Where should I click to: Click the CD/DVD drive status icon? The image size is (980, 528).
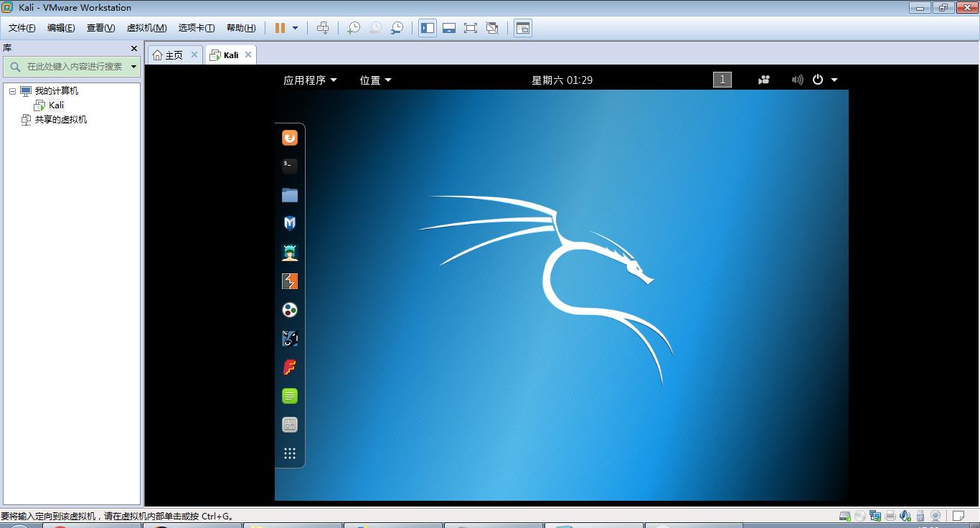[860, 516]
